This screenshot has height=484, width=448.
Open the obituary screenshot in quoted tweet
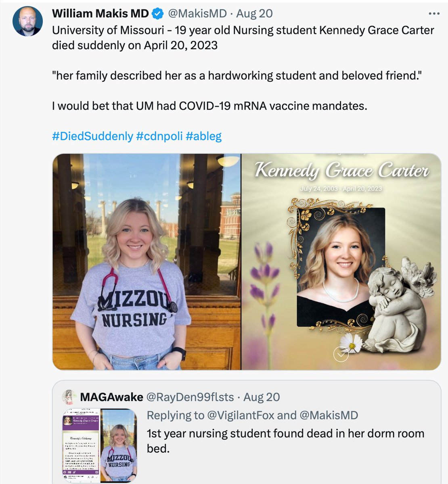click(81, 445)
